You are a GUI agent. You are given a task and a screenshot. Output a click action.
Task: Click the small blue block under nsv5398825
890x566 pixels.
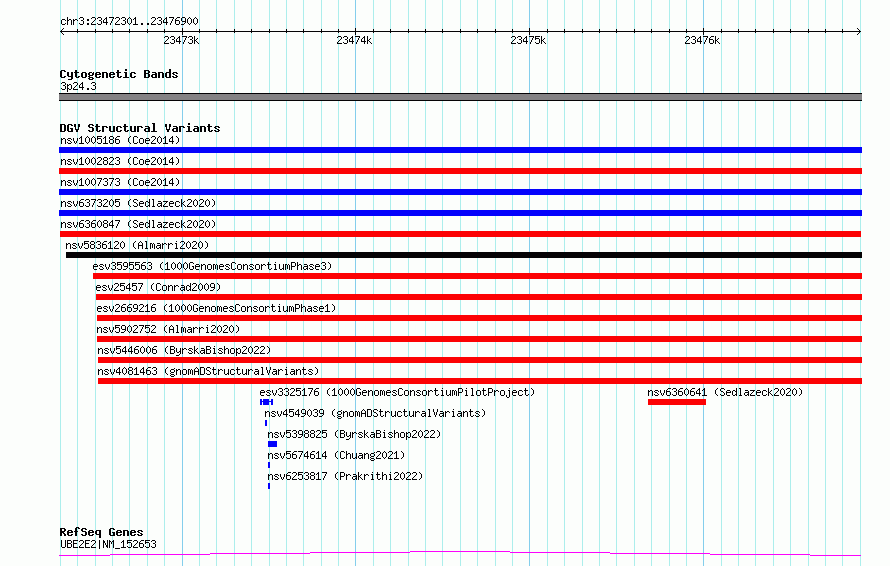click(x=272, y=444)
